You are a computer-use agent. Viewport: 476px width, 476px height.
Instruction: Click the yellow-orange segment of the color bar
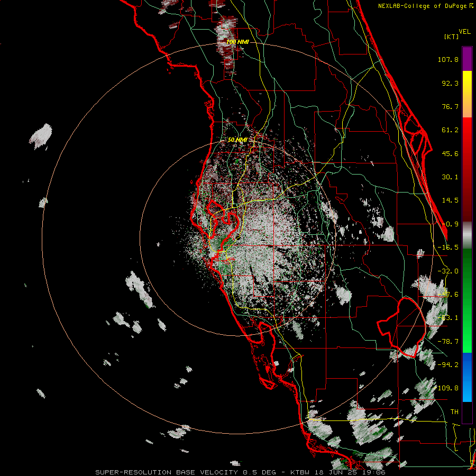coord(467,94)
